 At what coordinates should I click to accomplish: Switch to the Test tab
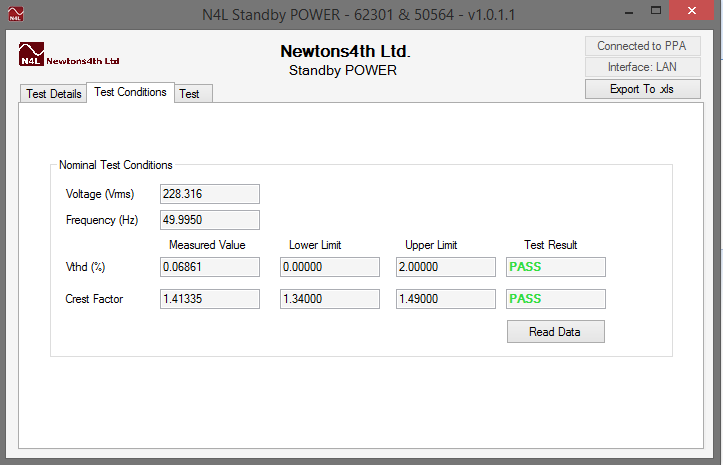[193, 94]
